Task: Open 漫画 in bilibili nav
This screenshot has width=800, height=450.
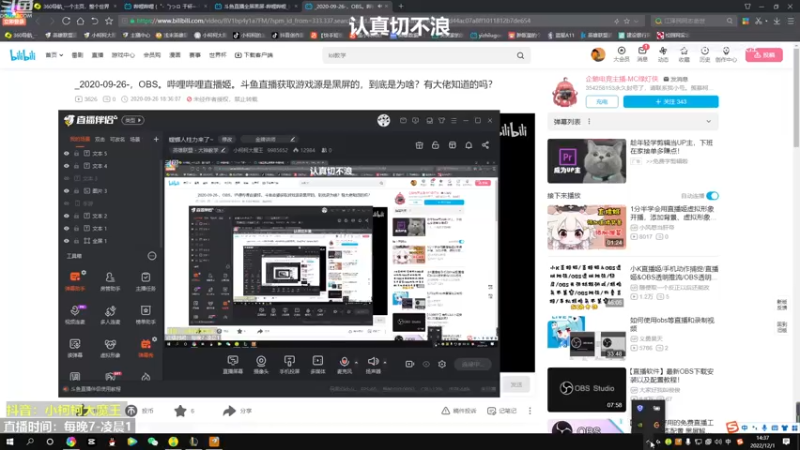Action: [175, 55]
